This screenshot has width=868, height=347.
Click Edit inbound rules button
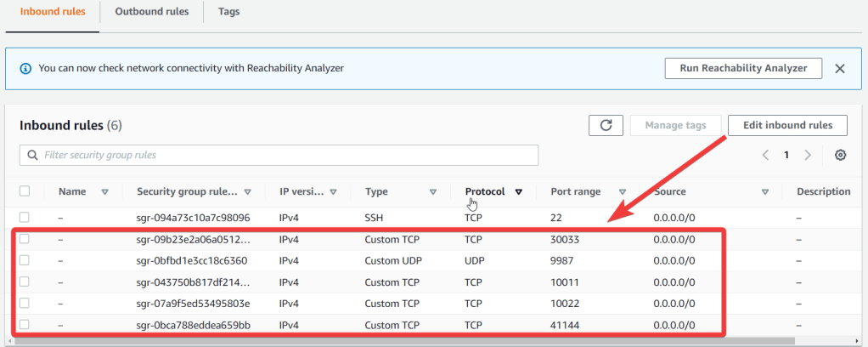[x=787, y=125]
